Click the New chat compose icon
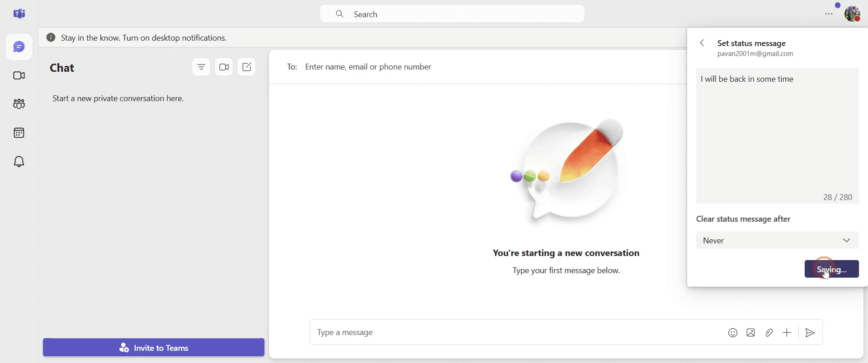The image size is (868, 363). pos(246,67)
